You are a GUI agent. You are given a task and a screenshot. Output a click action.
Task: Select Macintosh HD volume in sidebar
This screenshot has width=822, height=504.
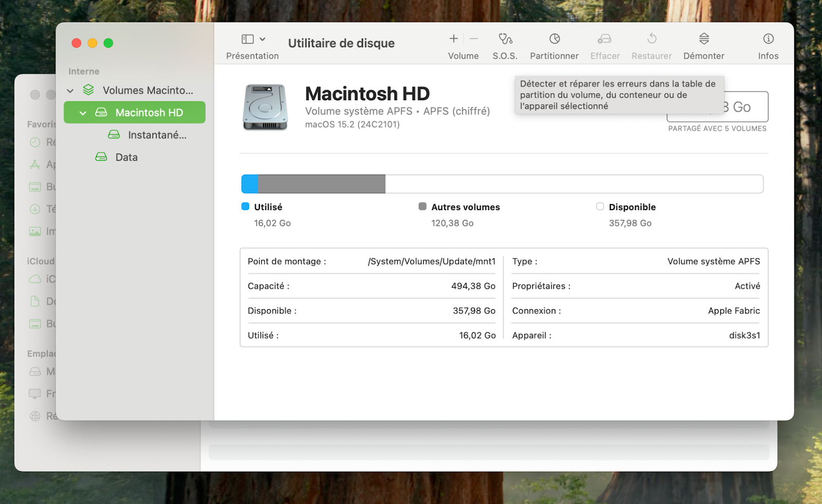[x=149, y=113]
